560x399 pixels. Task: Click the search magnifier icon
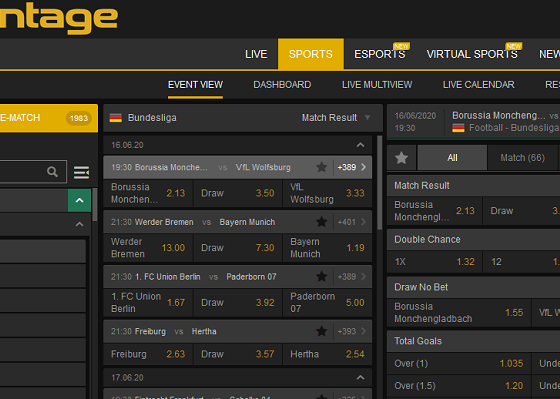tap(52, 172)
